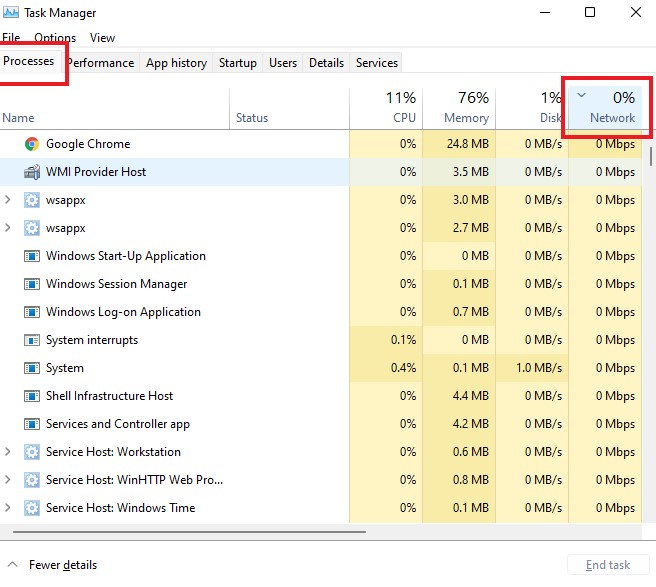Click the 4.4 MB memory value for Shell Infrastructure Host
The image size is (656, 587).
tap(471, 396)
